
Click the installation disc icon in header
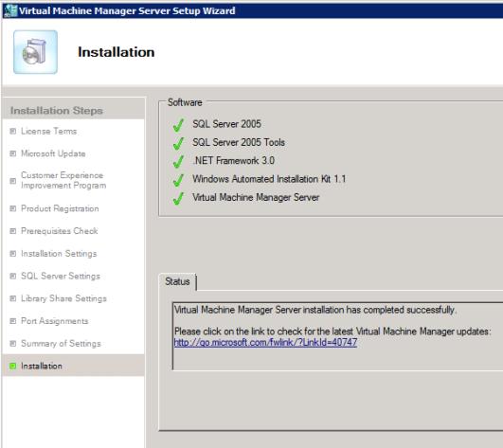point(35,52)
